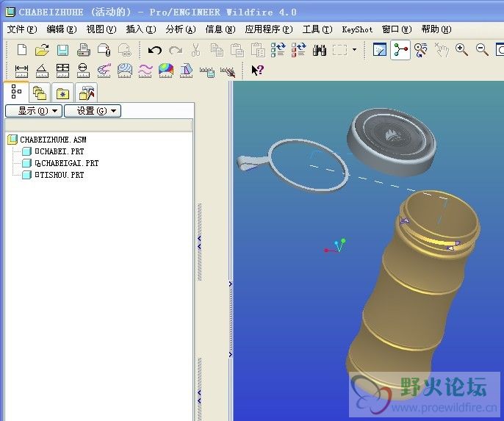
Task: Click the Find binoculars icon
Action: click(320, 50)
